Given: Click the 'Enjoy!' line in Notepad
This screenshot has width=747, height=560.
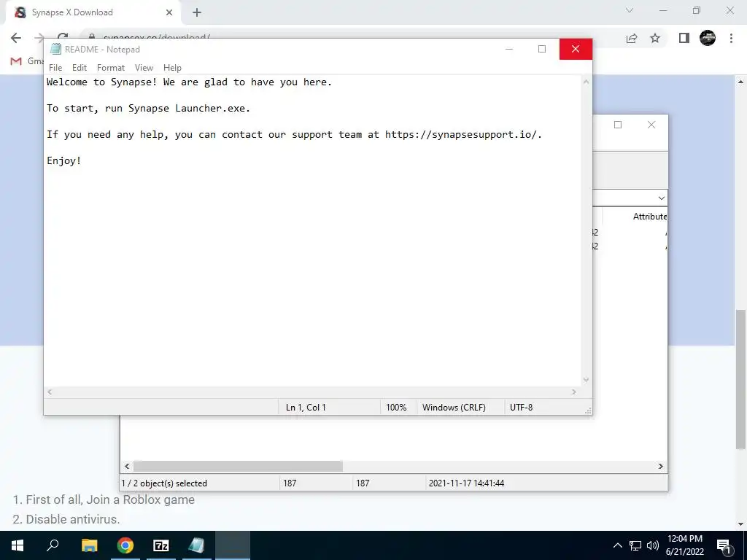Looking at the screenshot, I should click(64, 160).
